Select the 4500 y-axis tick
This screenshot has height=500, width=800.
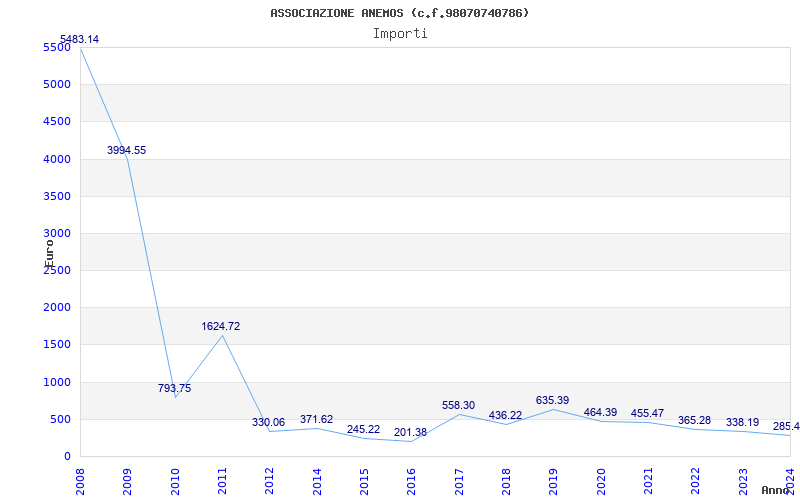tap(57, 122)
